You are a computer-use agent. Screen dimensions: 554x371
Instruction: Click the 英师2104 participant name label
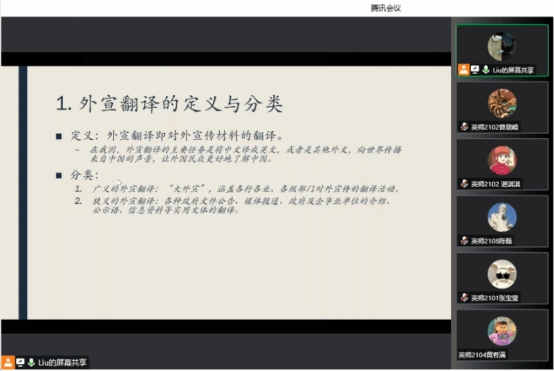click(x=482, y=355)
